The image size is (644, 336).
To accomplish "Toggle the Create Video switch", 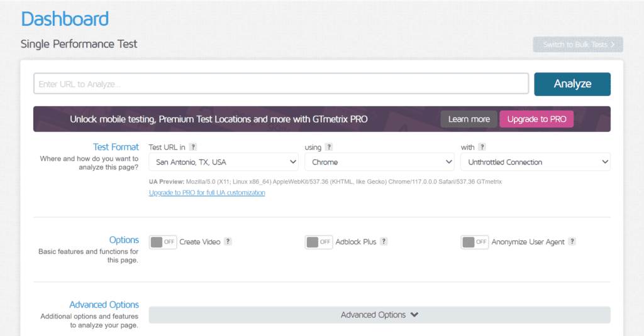I will (x=163, y=242).
